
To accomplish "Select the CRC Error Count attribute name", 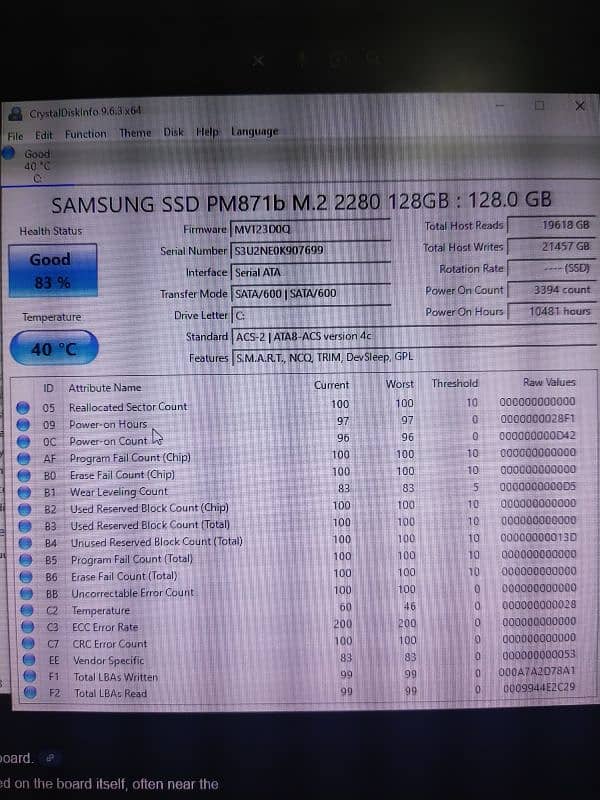I will [x=110, y=644].
